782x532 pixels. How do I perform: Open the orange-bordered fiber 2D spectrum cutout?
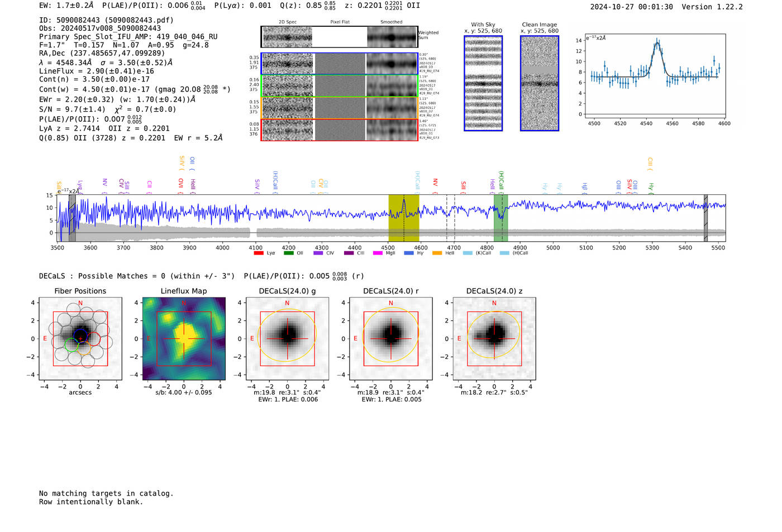click(x=287, y=108)
